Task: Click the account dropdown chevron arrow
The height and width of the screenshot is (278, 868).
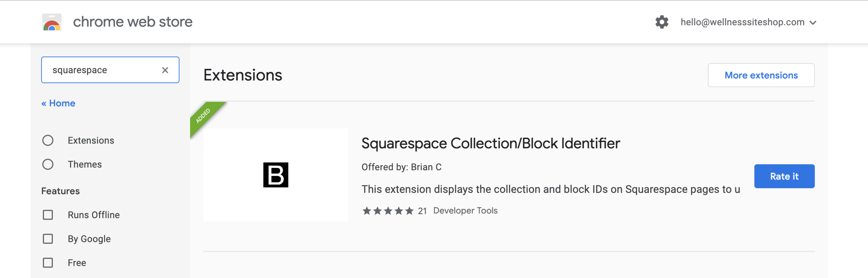Action: (813, 23)
